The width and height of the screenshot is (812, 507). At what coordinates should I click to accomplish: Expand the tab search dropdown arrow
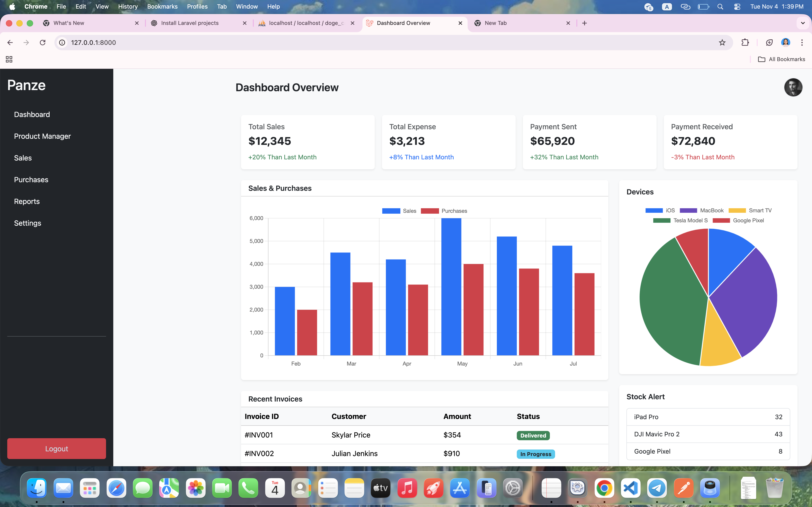[x=803, y=23]
